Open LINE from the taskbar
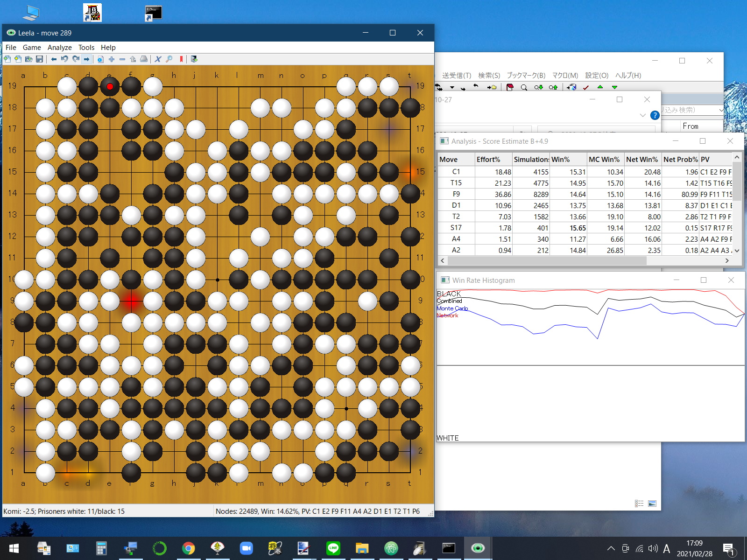The width and height of the screenshot is (747, 560). [x=333, y=548]
